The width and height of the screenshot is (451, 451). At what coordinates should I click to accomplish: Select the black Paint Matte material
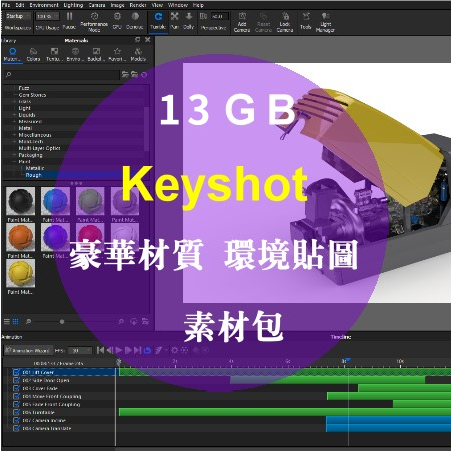coord(20,201)
